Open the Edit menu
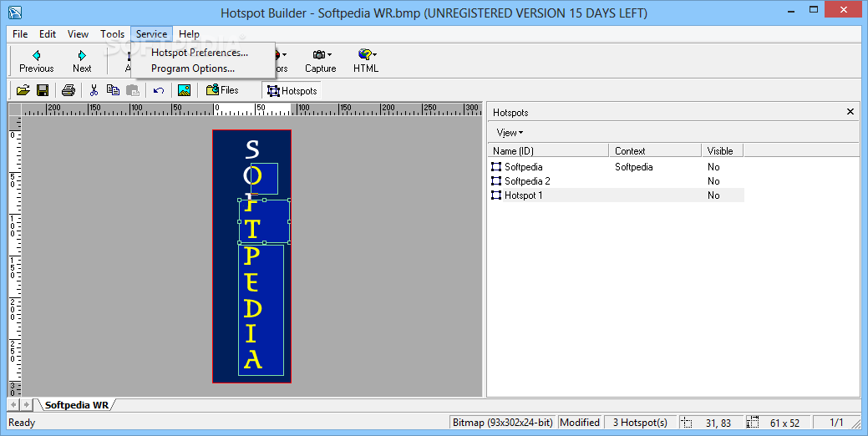The width and height of the screenshot is (868, 436). (48, 33)
